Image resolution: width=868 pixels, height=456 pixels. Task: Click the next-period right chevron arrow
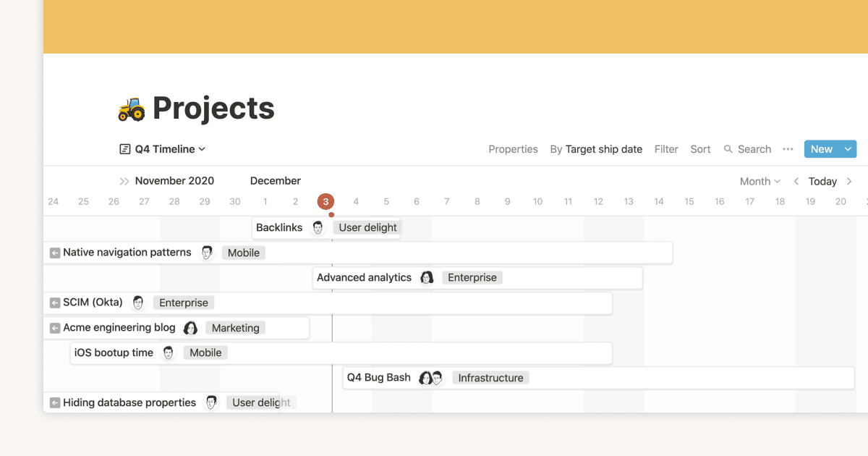click(x=849, y=181)
